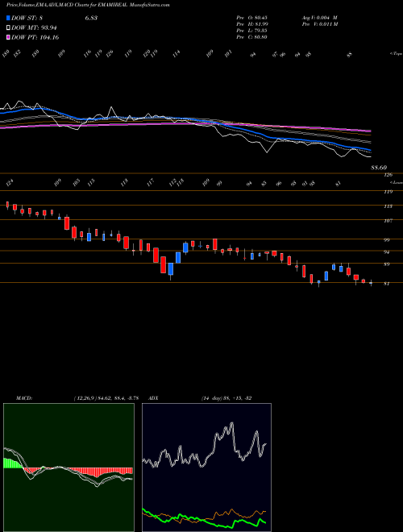This screenshot has width=403, height=532.
Task: Click the ADX (14 day) parameter values
Action: [x=226, y=397]
